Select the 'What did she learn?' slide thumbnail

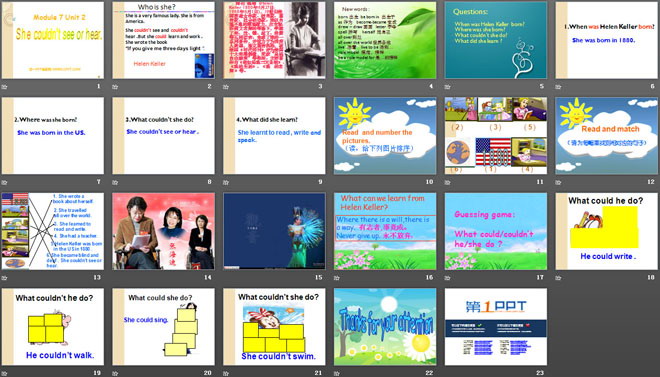pos(274,135)
